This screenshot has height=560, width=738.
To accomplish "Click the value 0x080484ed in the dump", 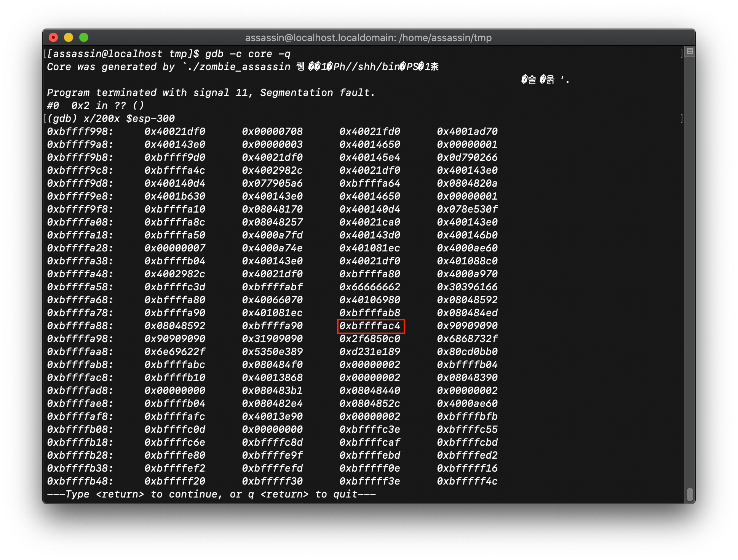I will coord(467,313).
